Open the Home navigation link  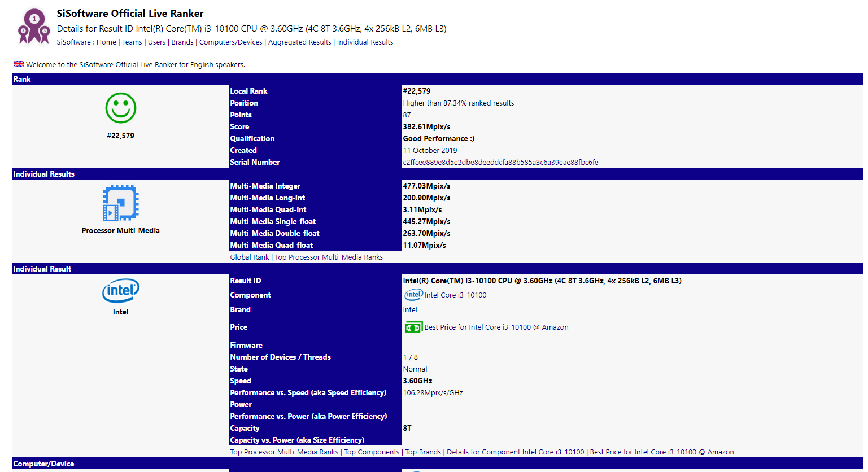coord(106,42)
